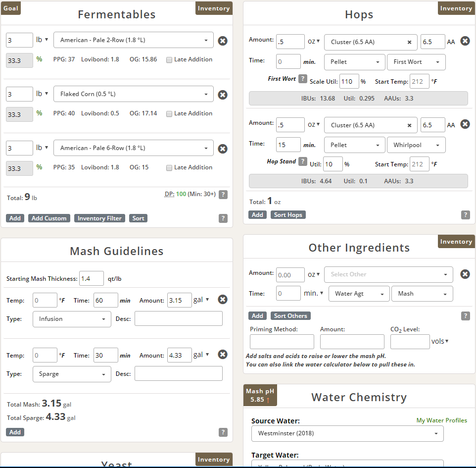
Task: Click the Goal tab on Fermentables
Action: click(10, 8)
